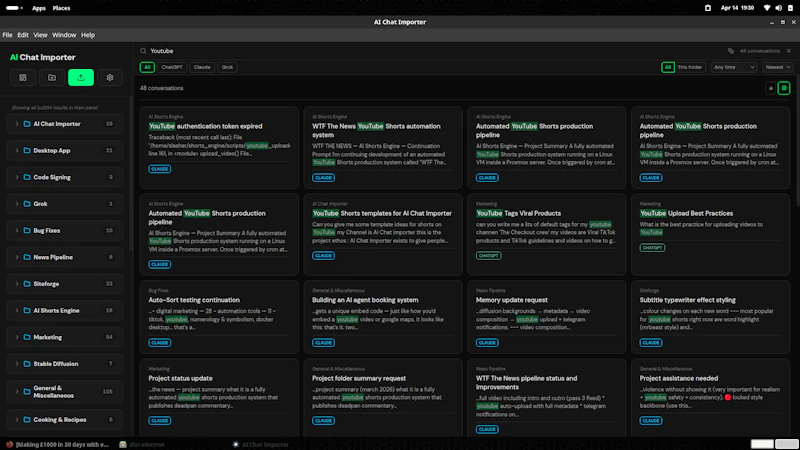Select the All scope toggle near This folder
This screenshot has height=450, width=800.
668,67
